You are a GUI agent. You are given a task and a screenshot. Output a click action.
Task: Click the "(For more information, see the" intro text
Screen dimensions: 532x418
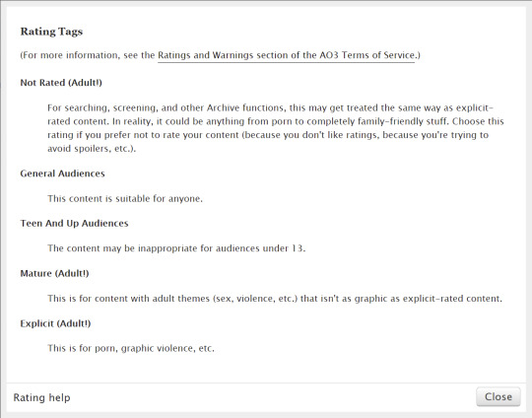click(x=88, y=55)
